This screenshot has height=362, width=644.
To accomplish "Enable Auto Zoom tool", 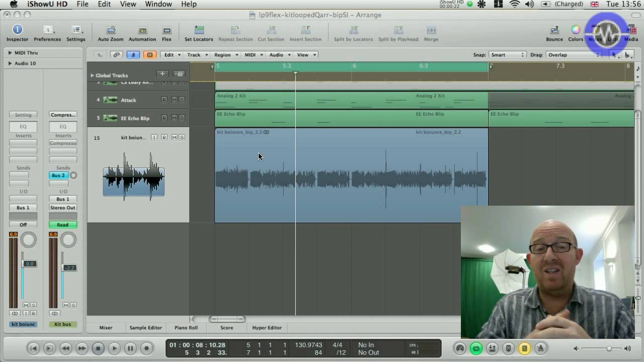I will [111, 30].
